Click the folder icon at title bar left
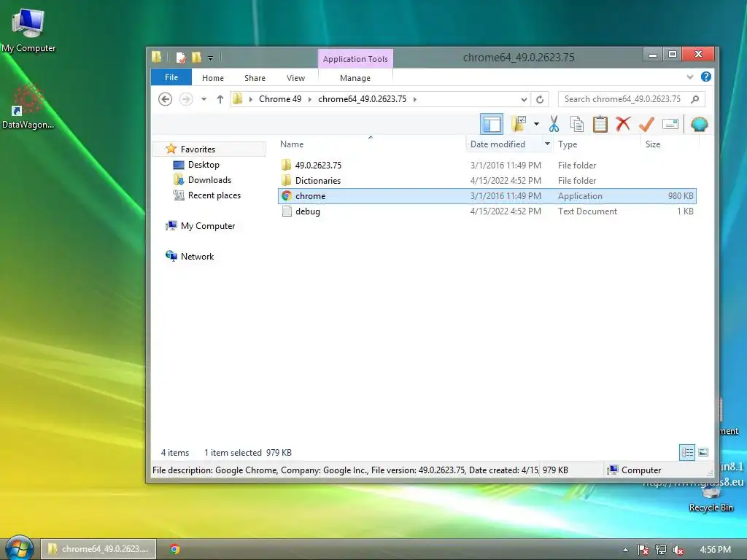 157,57
